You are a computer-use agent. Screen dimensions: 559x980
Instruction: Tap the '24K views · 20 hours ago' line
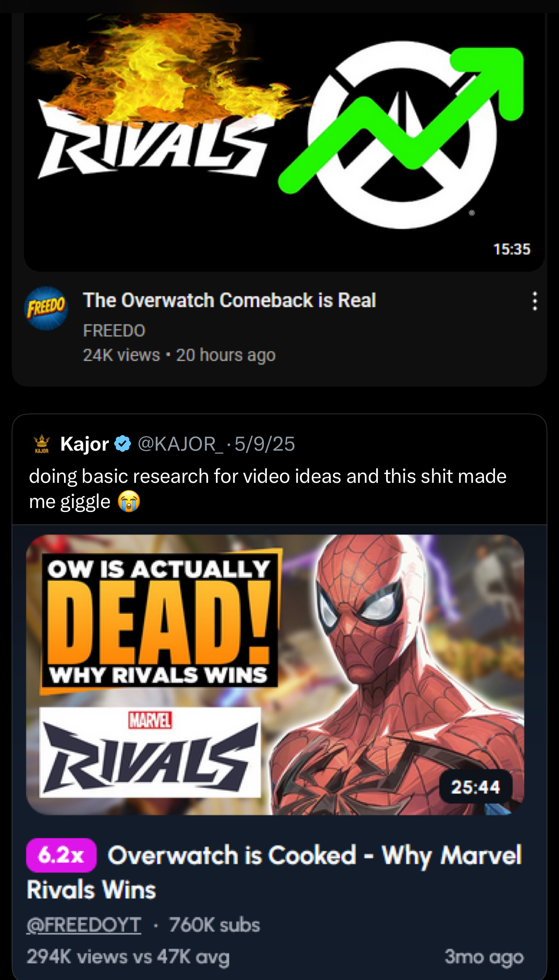pyautogui.click(x=179, y=355)
